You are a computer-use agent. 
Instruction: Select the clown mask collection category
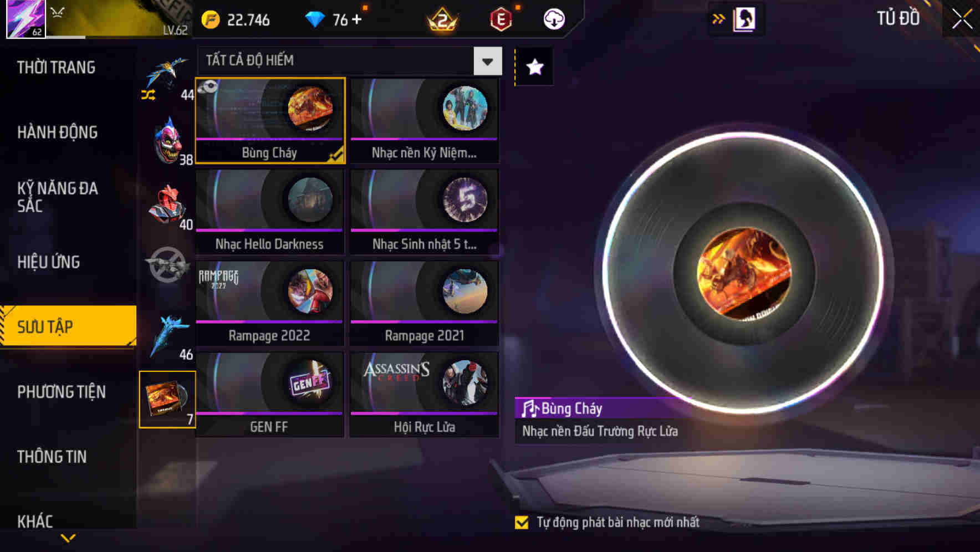[x=167, y=141]
